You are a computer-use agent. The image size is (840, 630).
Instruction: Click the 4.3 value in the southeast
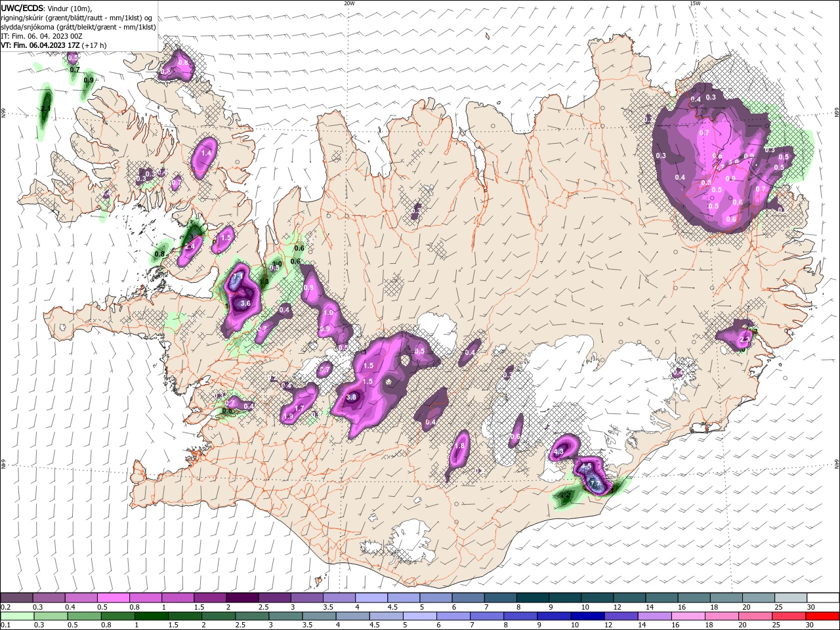[559, 452]
